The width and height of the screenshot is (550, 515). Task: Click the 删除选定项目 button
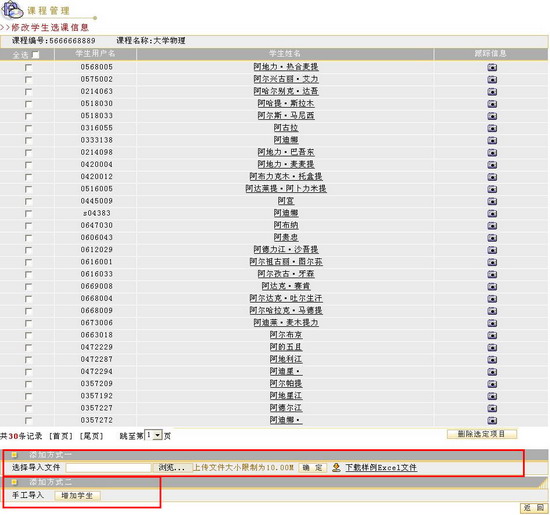click(x=482, y=434)
